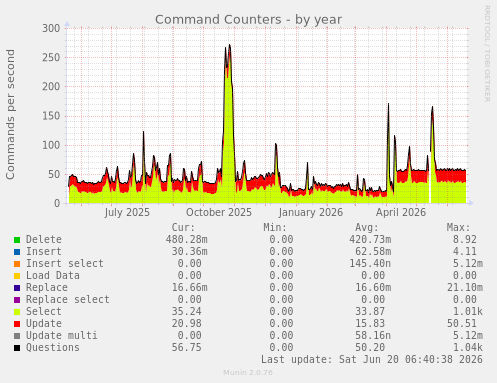Click Update max value 50.51
The width and height of the screenshot is (497, 383).
pos(462,323)
